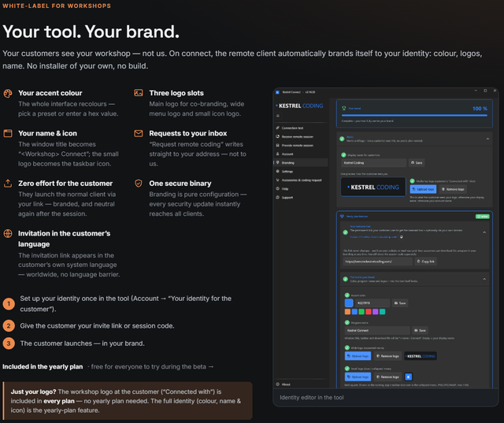Click the upload icon next to 'Zero effort for the customer'
Screen dimensions: 504x423
pyautogui.click(x=8, y=184)
